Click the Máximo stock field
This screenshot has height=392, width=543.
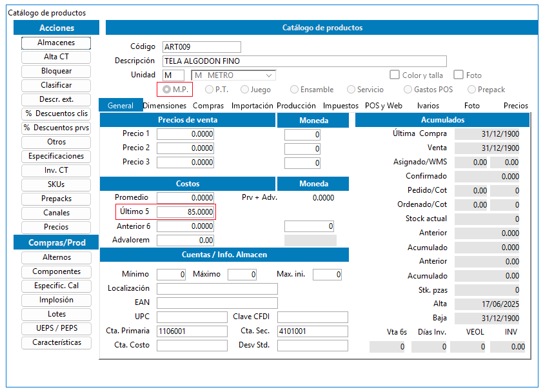(x=242, y=275)
